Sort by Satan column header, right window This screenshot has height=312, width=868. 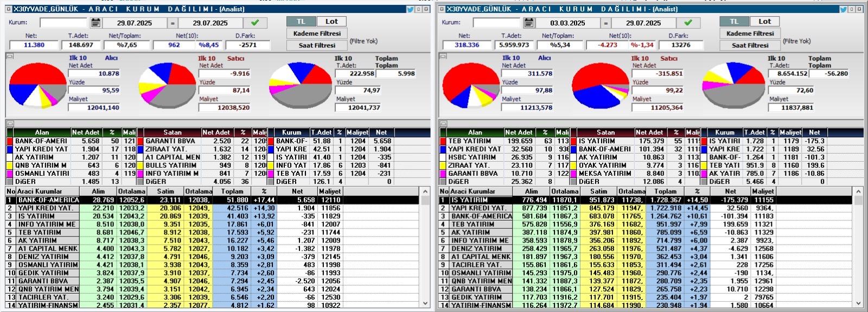605,132
